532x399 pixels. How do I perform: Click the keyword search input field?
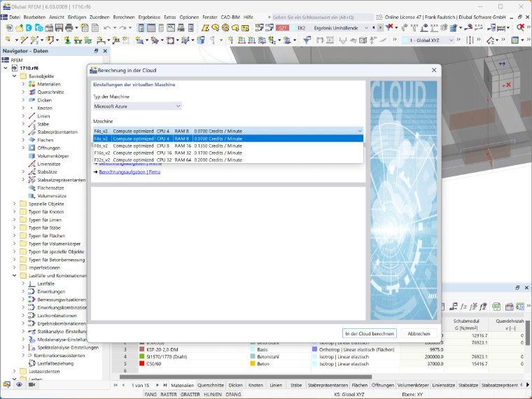pos(322,17)
